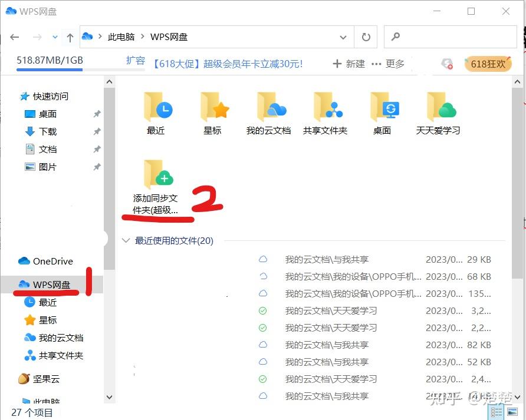The height and width of the screenshot is (420, 526).
Task: Select OneDrive in the navigation pane
Action: click(45, 261)
